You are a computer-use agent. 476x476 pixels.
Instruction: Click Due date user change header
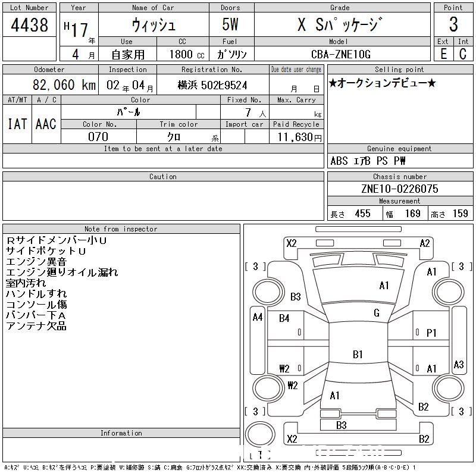(x=296, y=69)
